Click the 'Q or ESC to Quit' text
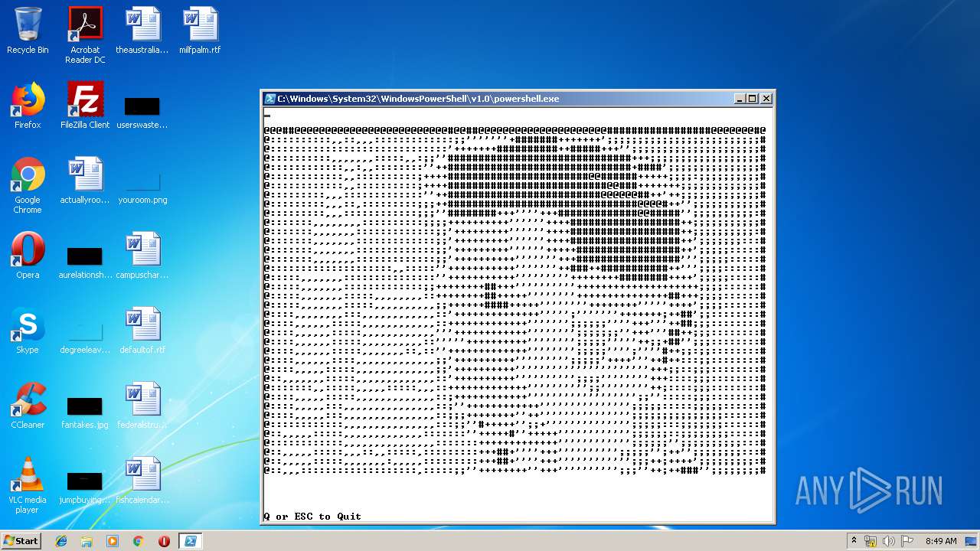The height and width of the screenshot is (551, 980). coord(312,517)
